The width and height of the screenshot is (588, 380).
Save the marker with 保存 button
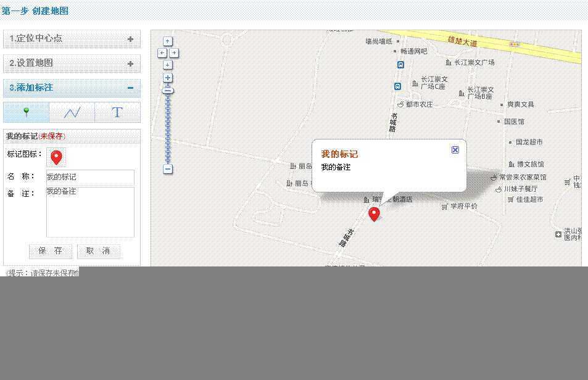(x=50, y=251)
